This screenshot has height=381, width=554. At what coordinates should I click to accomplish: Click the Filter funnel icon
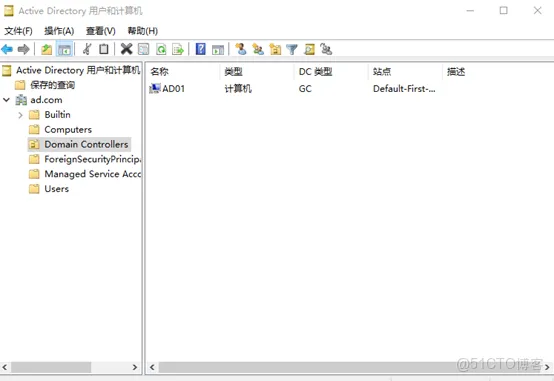[x=292, y=49]
